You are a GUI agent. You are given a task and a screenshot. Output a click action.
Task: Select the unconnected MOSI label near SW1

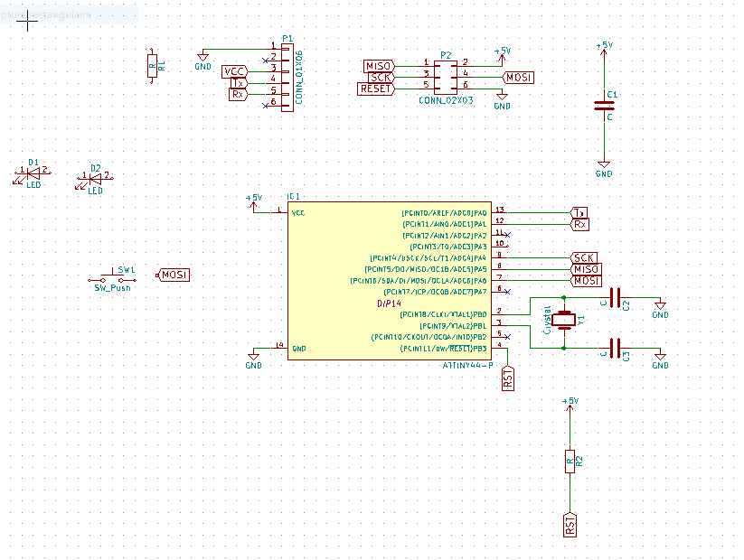pyautogui.click(x=174, y=275)
